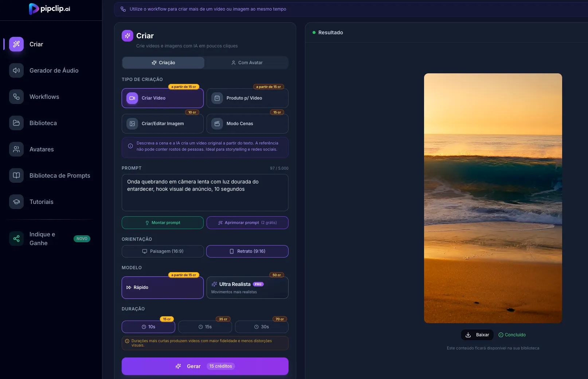Image resolution: width=588 pixels, height=379 pixels.
Task: Click the Biblioteca folder icon
Action: tap(16, 123)
